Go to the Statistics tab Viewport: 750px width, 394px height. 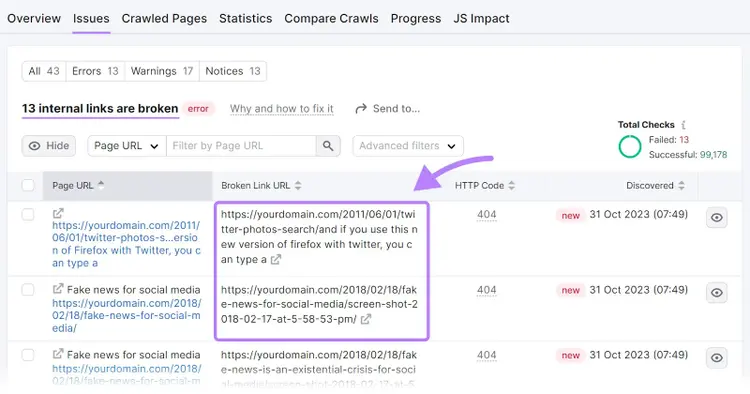click(245, 19)
